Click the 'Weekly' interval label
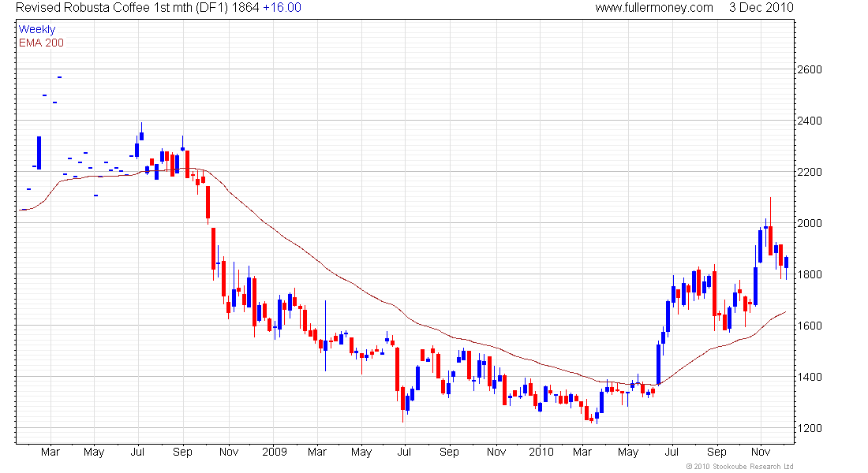Viewport: 868px width, 473px height. point(37,30)
